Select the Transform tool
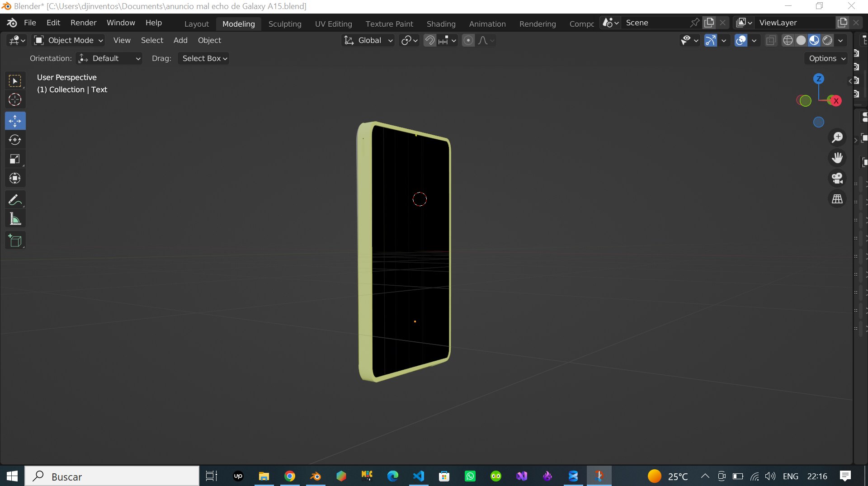The image size is (868, 486). pos(15,178)
